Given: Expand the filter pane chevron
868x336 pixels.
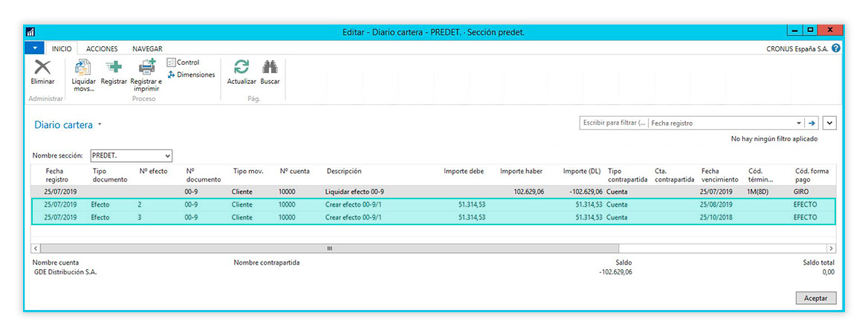Looking at the screenshot, I should click(x=830, y=123).
